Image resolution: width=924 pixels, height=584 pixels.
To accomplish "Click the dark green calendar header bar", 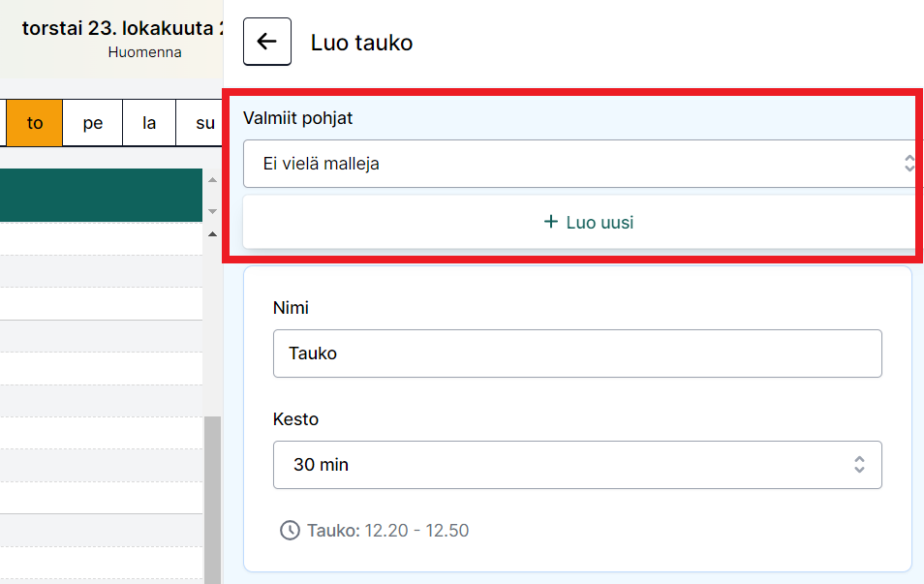I will (x=101, y=196).
